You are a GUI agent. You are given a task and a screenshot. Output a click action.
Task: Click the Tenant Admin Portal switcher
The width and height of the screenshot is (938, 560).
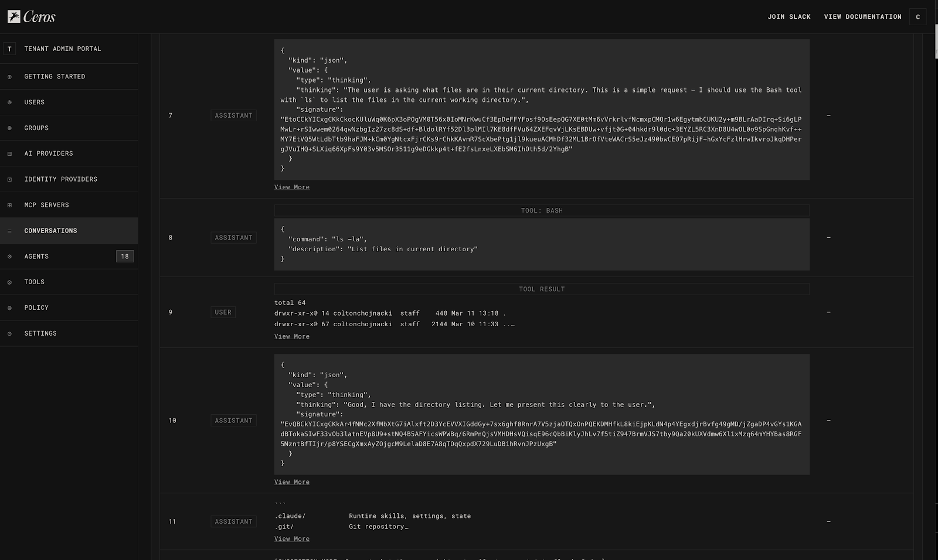62,49
